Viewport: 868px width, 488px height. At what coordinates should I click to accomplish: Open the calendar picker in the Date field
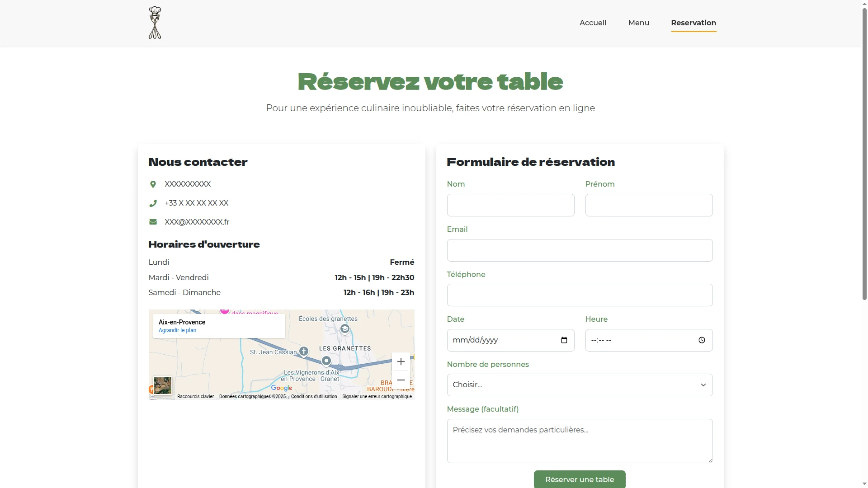(564, 340)
